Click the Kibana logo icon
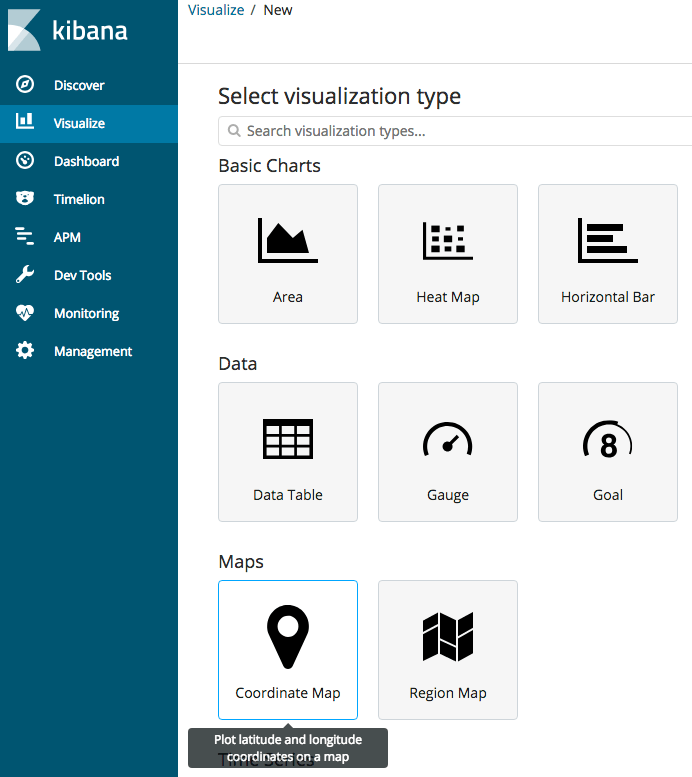The height and width of the screenshot is (777, 692). pos(24,30)
